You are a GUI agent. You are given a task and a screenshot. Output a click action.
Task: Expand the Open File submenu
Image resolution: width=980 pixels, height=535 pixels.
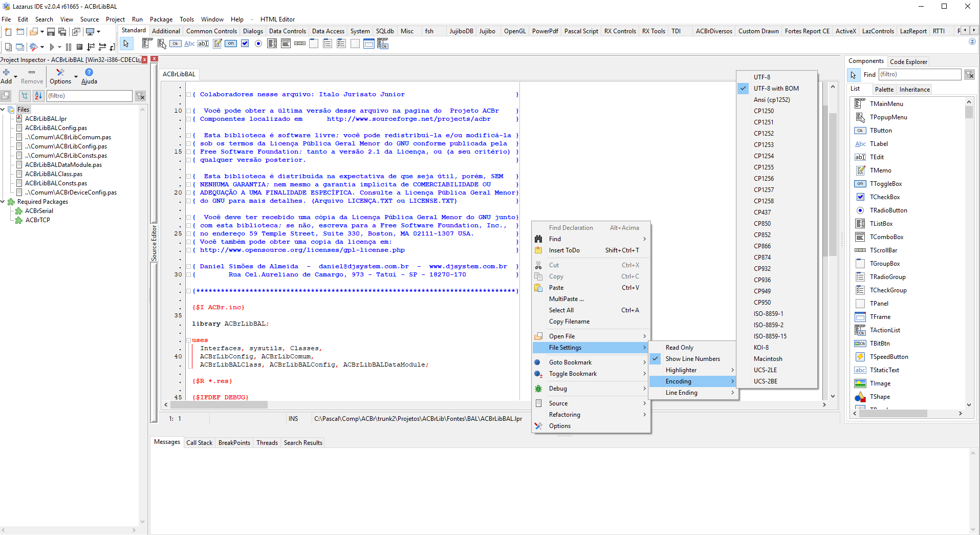(x=591, y=336)
